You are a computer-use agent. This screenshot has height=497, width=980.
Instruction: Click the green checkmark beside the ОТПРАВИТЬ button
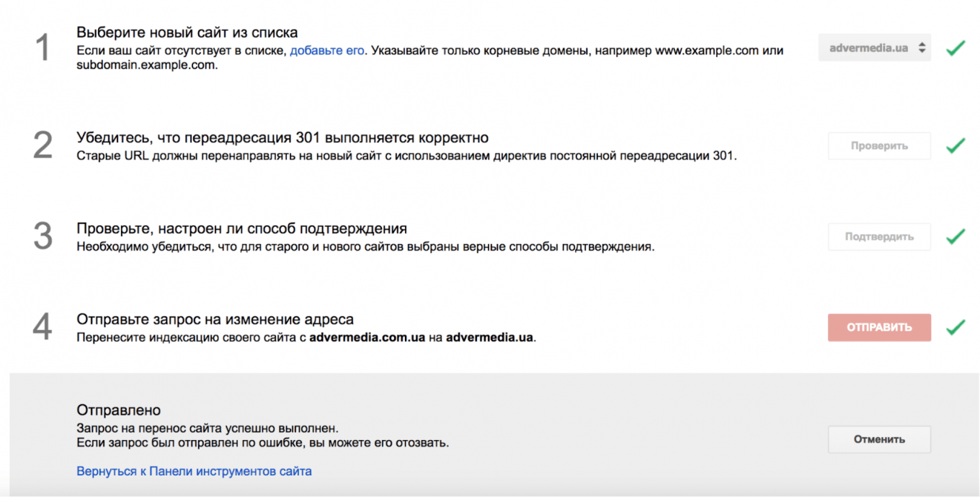(955, 328)
